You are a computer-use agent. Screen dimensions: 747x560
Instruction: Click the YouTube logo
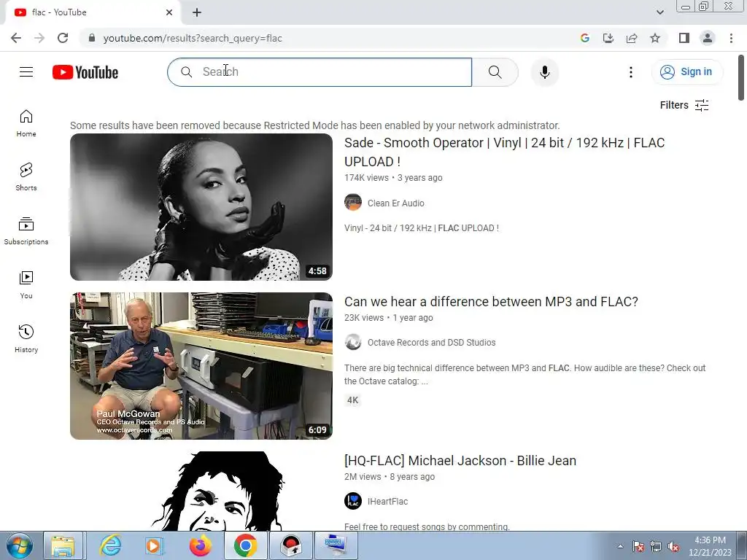pos(85,72)
